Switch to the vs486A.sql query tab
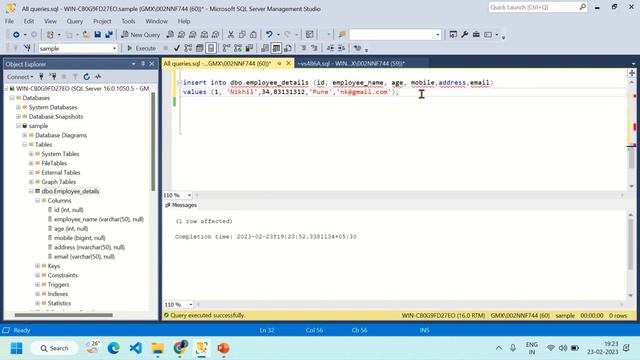 coord(351,64)
